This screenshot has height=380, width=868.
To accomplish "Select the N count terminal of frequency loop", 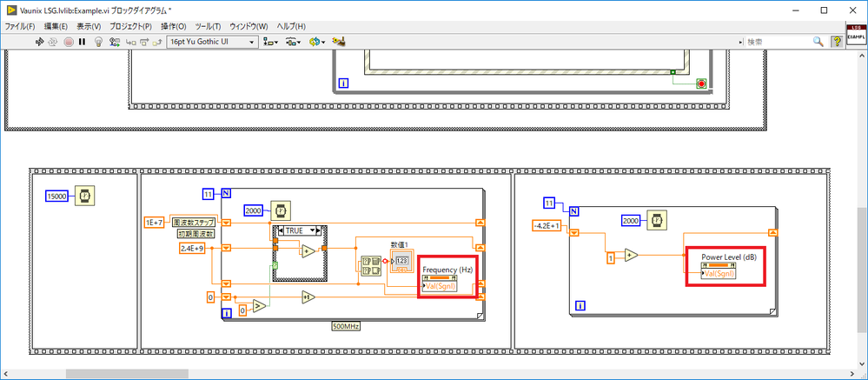I will coord(226,193).
